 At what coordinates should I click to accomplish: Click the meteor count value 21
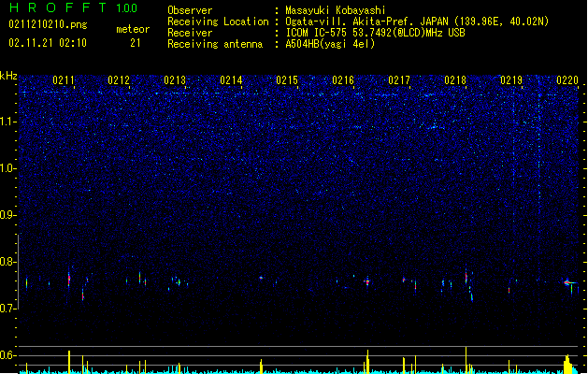point(136,43)
